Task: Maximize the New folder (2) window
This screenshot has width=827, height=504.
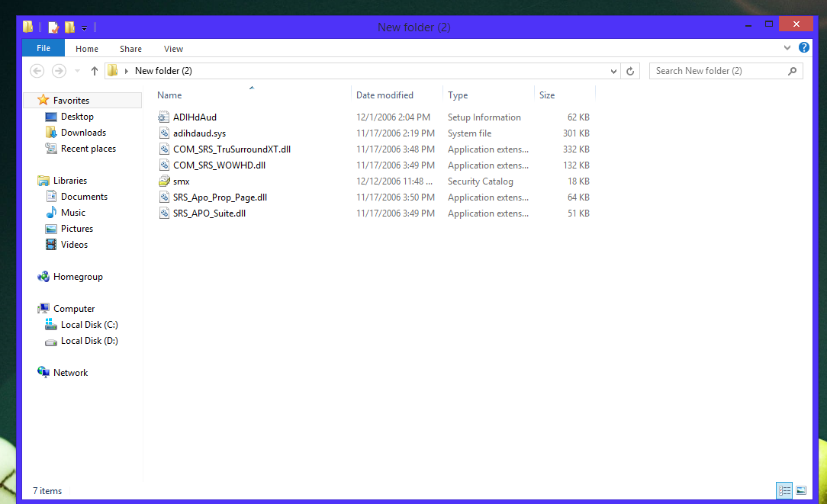Action: click(x=769, y=24)
